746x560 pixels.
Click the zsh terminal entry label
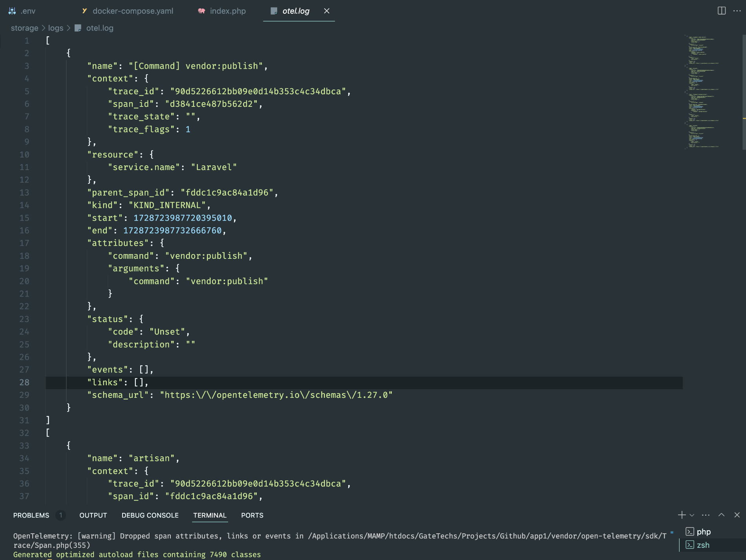[x=703, y=545]
